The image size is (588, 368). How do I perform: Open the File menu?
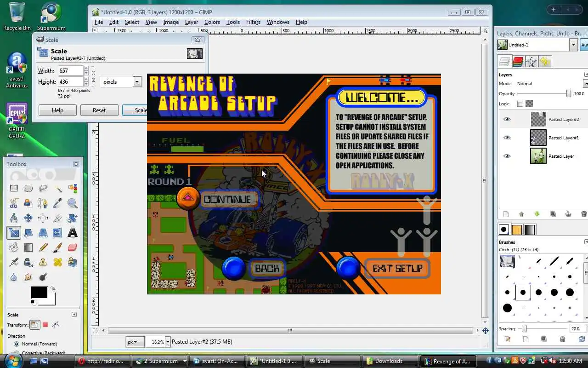[x=99, y=22]
